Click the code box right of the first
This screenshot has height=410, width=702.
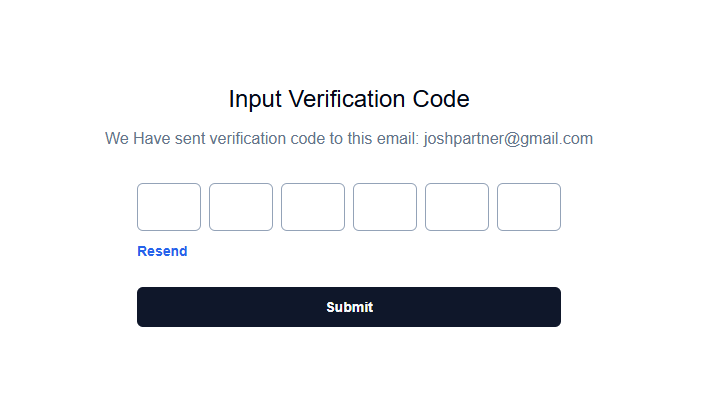pyautogui.click(x=241, y=207)
